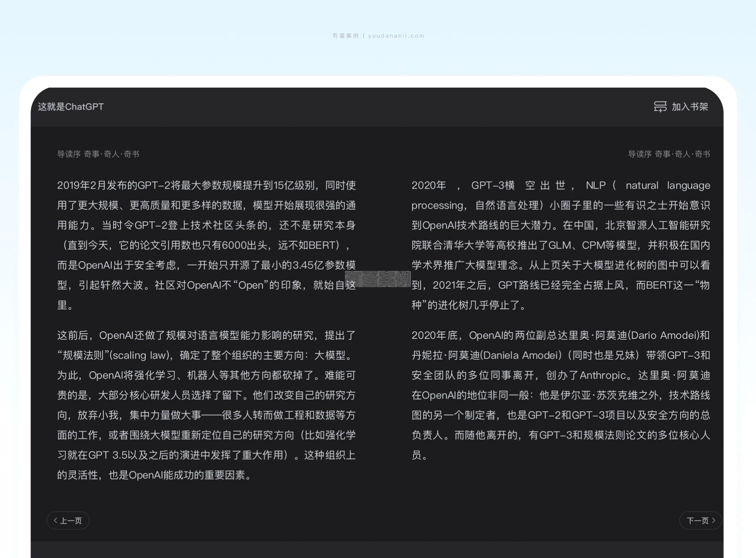
Task: Click the right chevron arrow beside 下一页
Action: (x=714, y=520)
